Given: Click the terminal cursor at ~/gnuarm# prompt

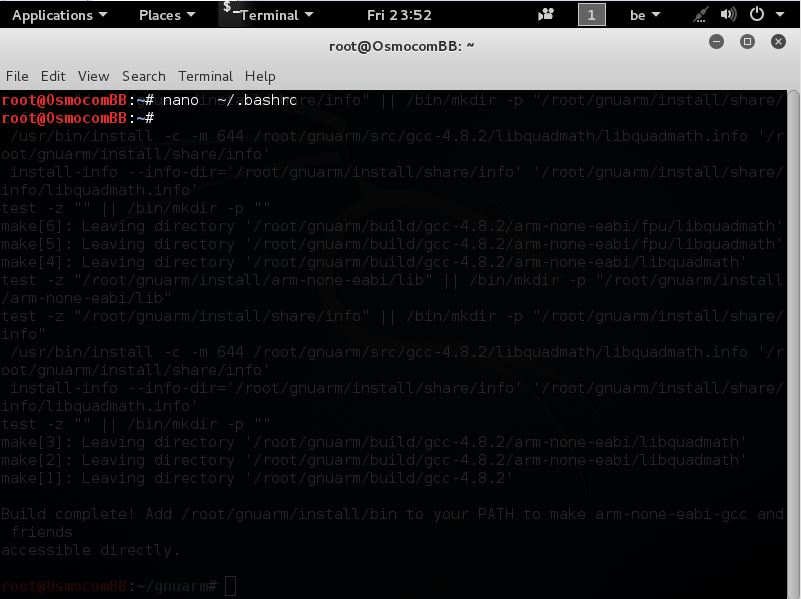Looking at the screenshot, I should [x=230, y=586].
